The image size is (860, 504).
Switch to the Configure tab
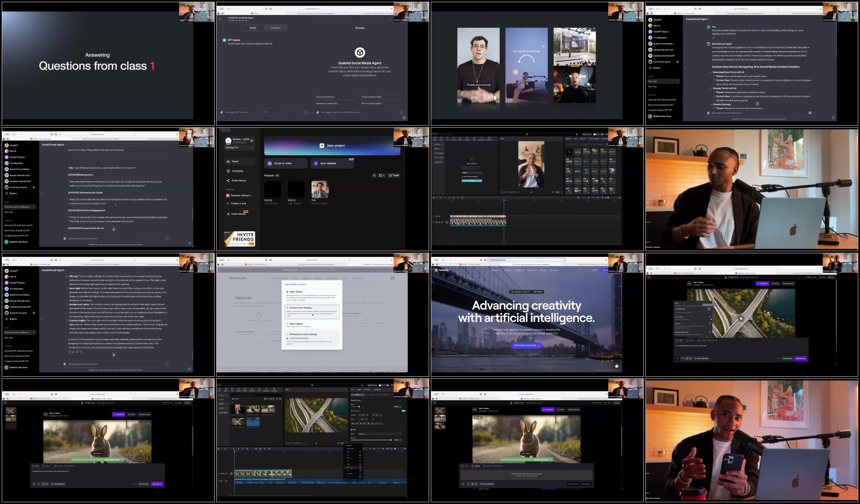(275, 28)
